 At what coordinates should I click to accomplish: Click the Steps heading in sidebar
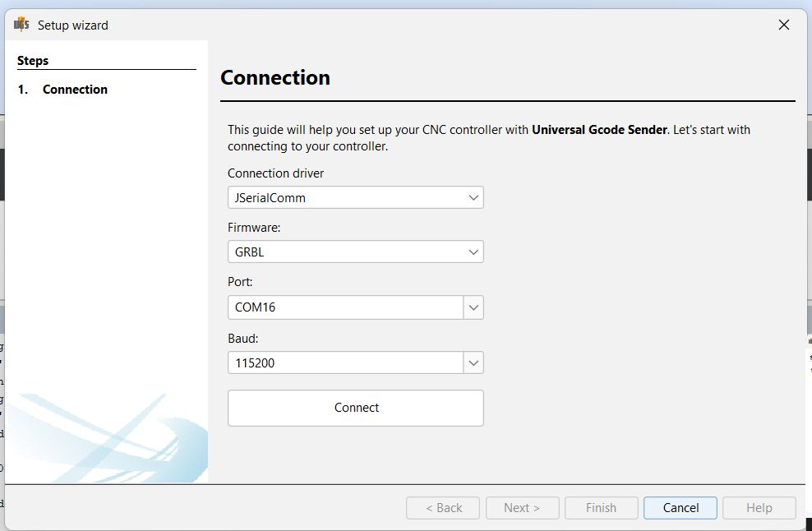33,61
